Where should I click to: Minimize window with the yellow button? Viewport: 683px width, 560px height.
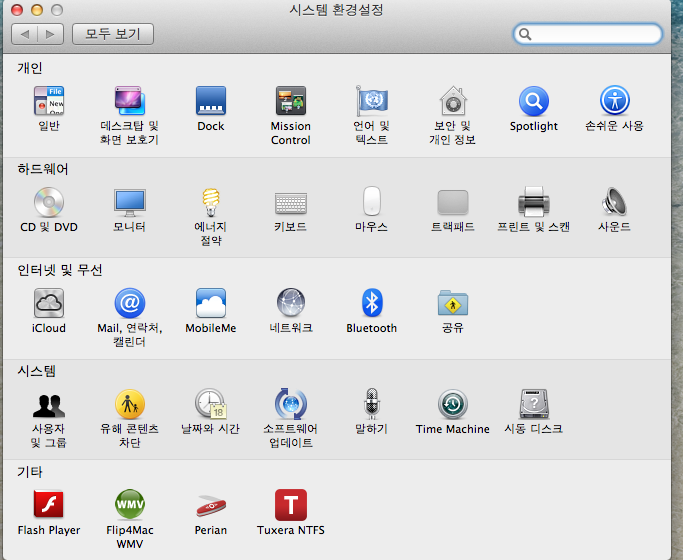click(x=37, y=10)
